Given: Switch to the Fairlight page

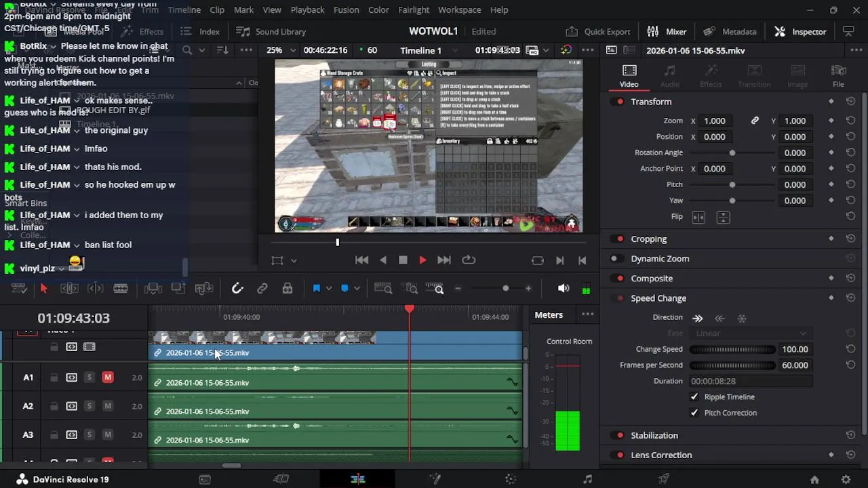Looking at the screenshot, I should click(x=587, y=479).
